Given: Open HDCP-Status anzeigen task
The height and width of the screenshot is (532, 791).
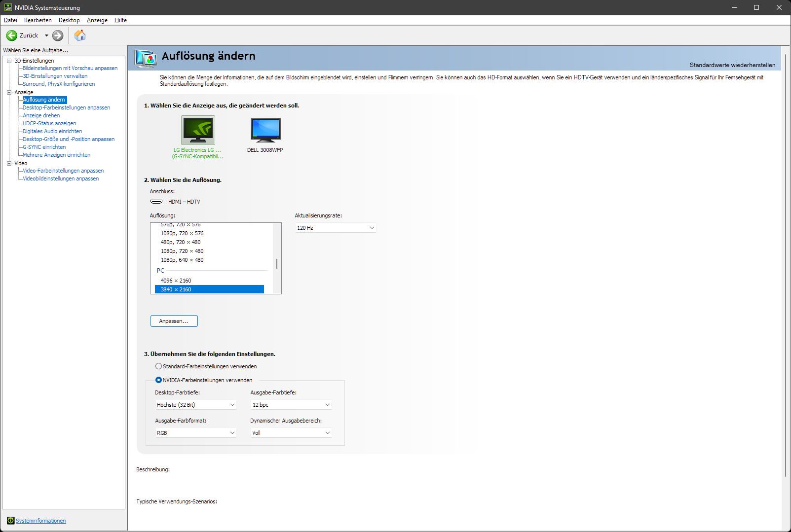Looking at the screenshot, I should point(49,123).
